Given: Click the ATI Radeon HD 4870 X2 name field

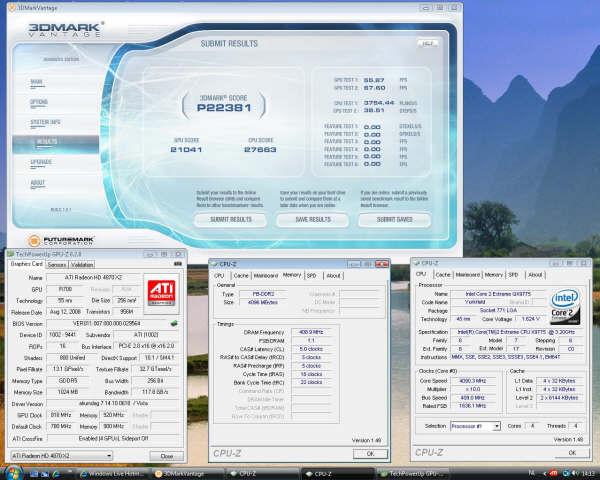Looking at the screenshot, I should 94,278.
